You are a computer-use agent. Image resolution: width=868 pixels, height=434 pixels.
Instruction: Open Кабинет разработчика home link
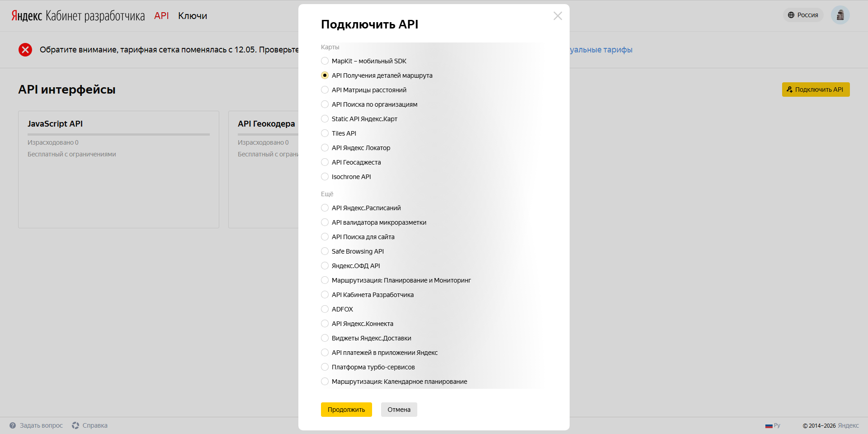pos(95,16)
